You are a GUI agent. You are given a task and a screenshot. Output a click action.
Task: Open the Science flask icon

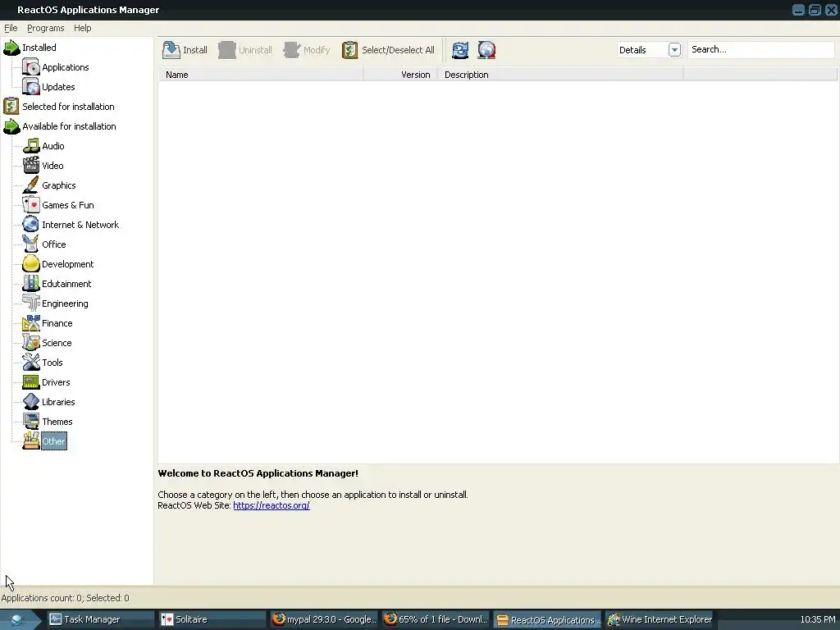click(x=31, y=343)
